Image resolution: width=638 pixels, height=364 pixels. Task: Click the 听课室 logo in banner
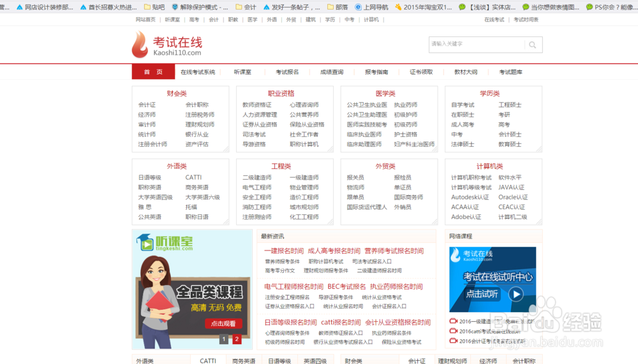coord(165,243)
